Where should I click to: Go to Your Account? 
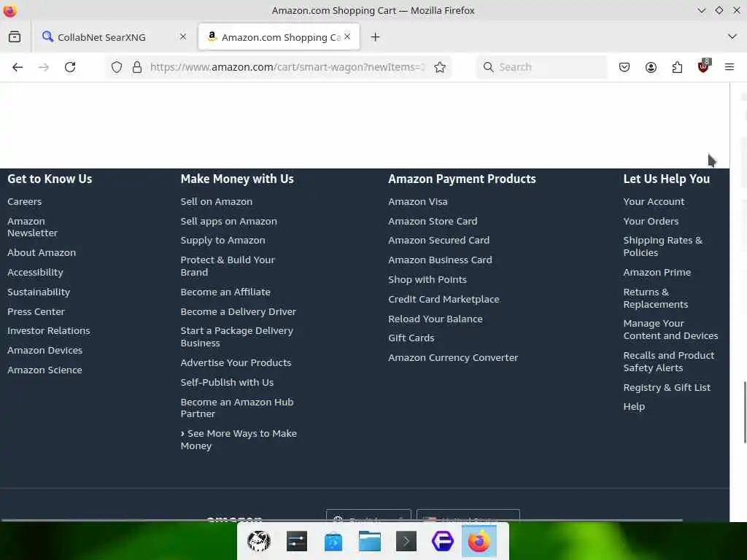654,201
